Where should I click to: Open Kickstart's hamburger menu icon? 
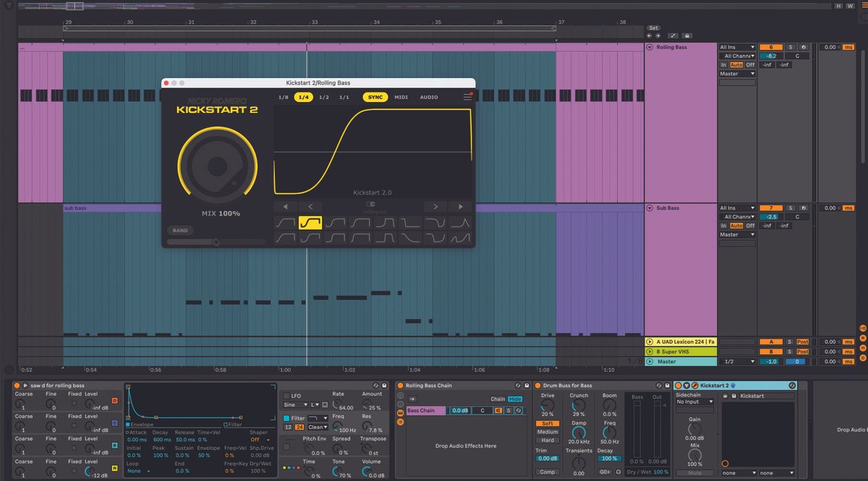pyautogui.click(x=467, y=97)
